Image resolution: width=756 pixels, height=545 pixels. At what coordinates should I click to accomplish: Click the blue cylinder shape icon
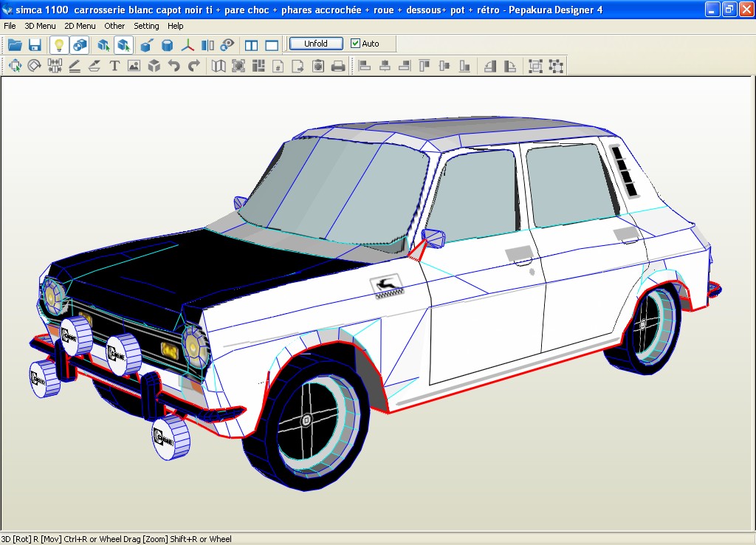(x=167, y=45)
